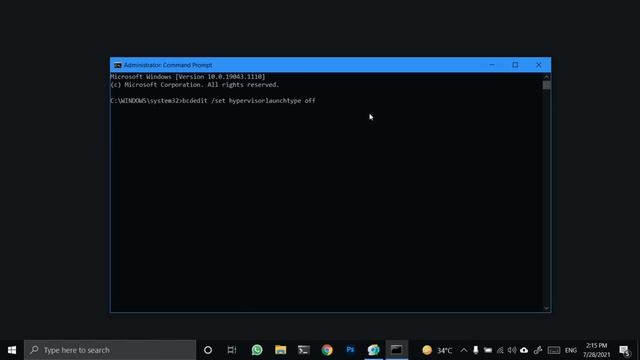Viewport: 640px width, 360px height.
Task: Open the volume speaker icon
Action: [x=512, y=350]
